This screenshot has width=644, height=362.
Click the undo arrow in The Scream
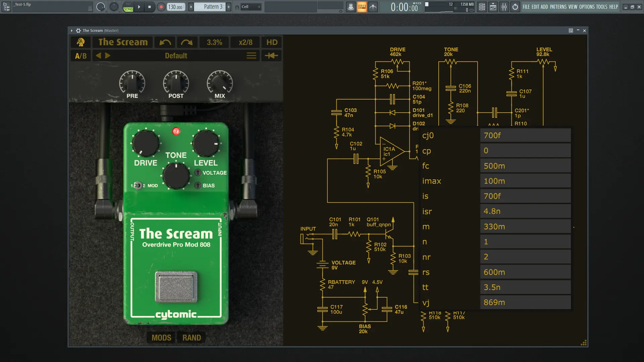pyautogui.click(x=165, y=42)
